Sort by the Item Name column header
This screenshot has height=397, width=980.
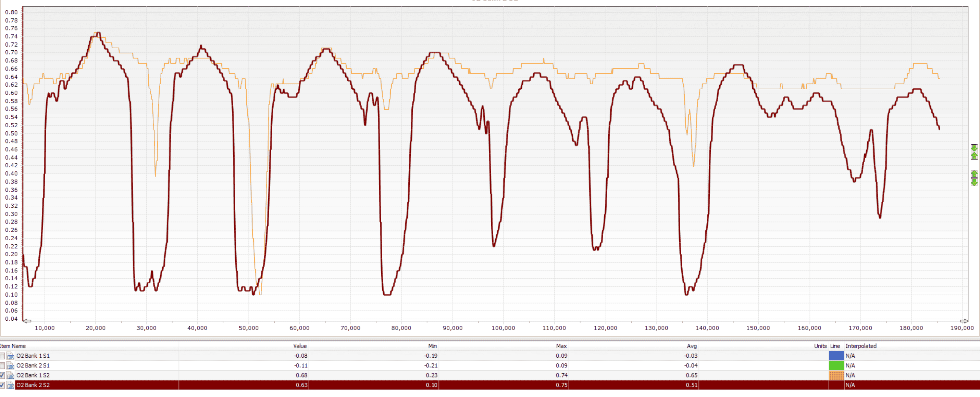pos(89,346)
